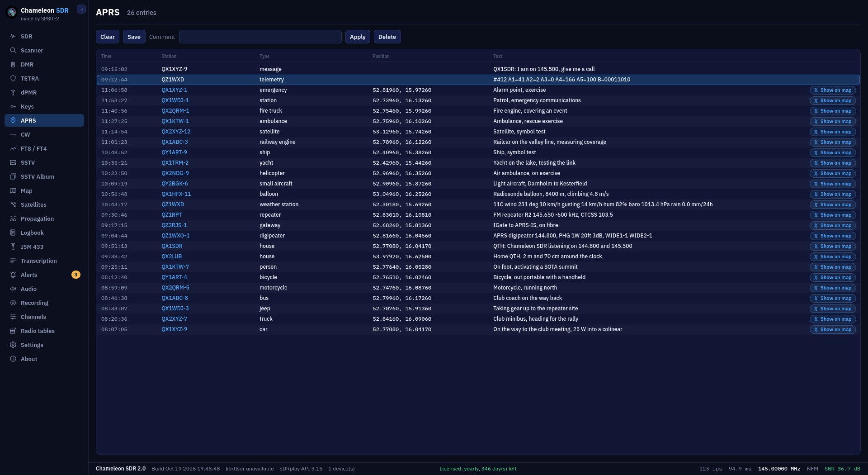Image resolution: width=868 pixels, height=475 pixels.
Task: Click the Save button
Action: [134, 37]
